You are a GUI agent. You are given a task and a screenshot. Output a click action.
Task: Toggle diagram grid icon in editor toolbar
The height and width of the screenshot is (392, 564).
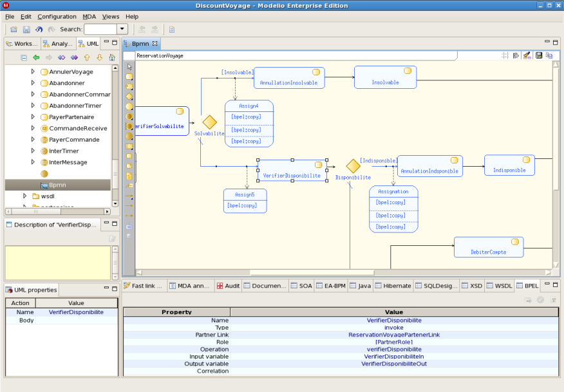(505, 55)
